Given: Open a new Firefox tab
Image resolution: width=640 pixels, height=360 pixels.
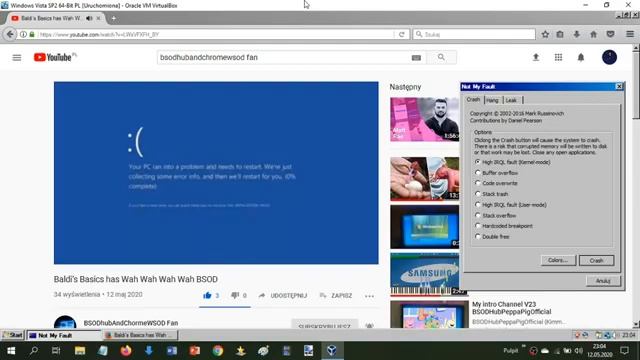Looking at the screenshot, I should 113,18.
